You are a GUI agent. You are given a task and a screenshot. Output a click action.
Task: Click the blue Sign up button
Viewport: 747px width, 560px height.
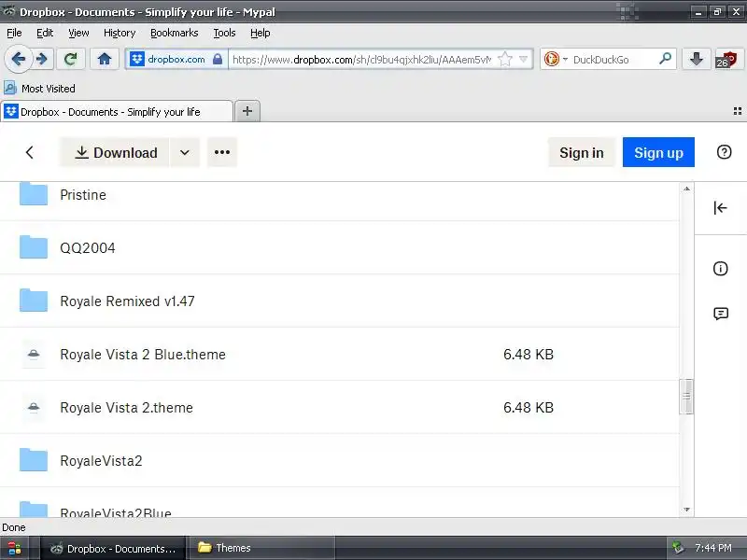(658, 152)
